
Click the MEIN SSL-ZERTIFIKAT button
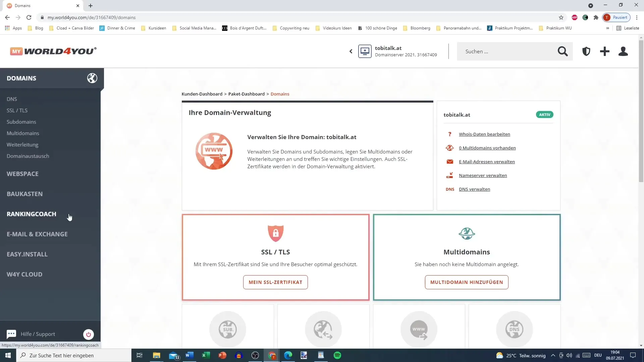coord(276,282)
